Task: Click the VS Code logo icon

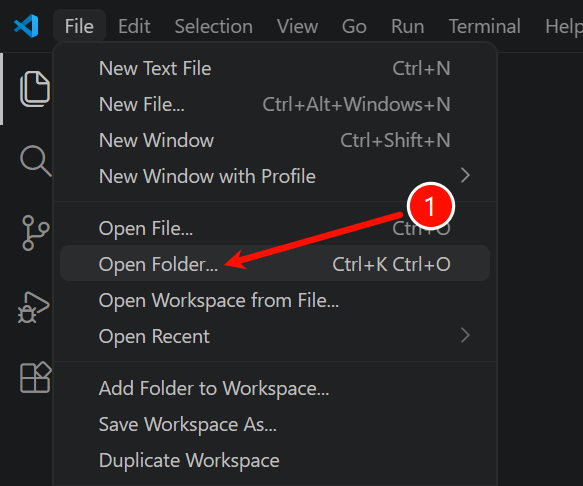Action: point(26,26)
